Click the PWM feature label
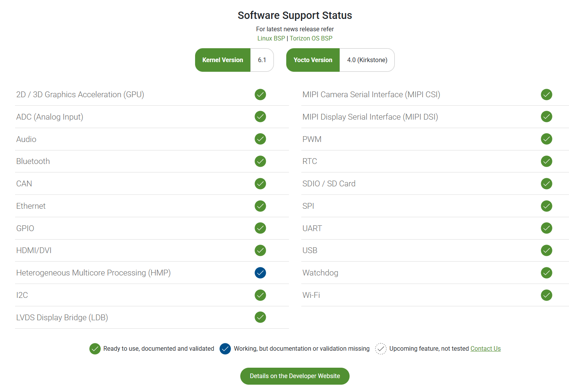This screenshot has height=392, width=569. (x=312, y=139)
